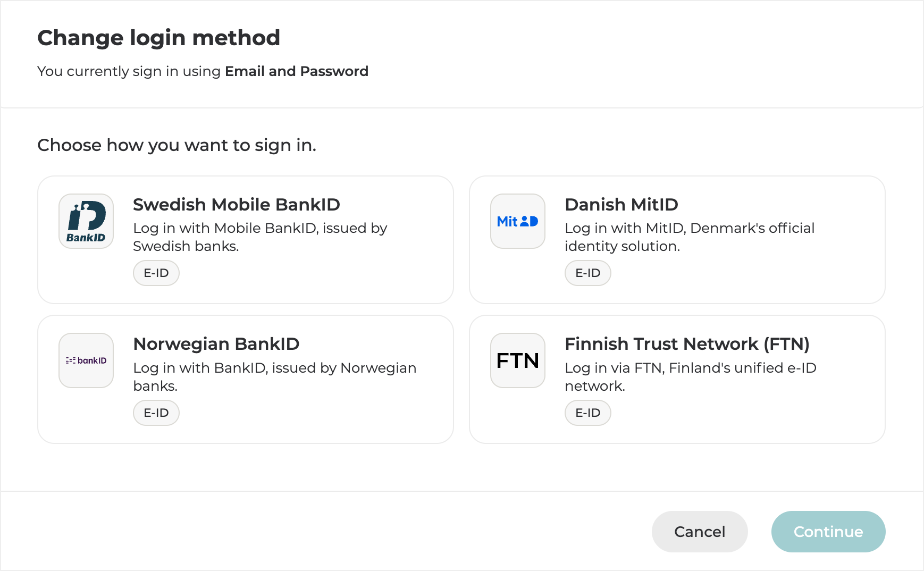Click the Norwegian banks description text

pos(274,376)
